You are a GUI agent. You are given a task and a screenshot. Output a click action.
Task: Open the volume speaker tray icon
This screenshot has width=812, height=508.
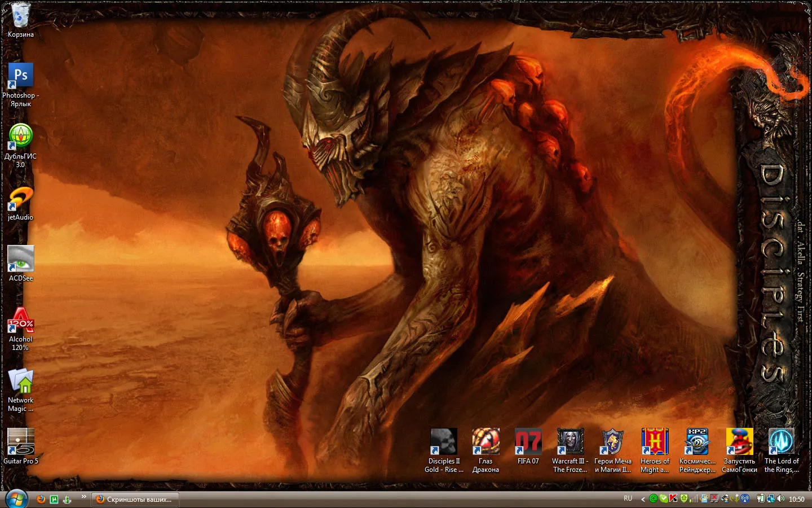coord(780,499)
